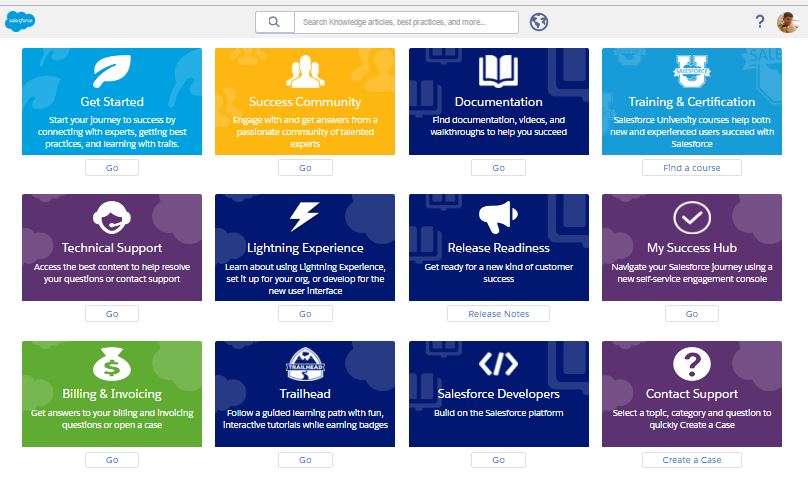This screenshot has width=808, height=480.
Task: Click 'Get answers to your billing' description
Action: [112, 419]
